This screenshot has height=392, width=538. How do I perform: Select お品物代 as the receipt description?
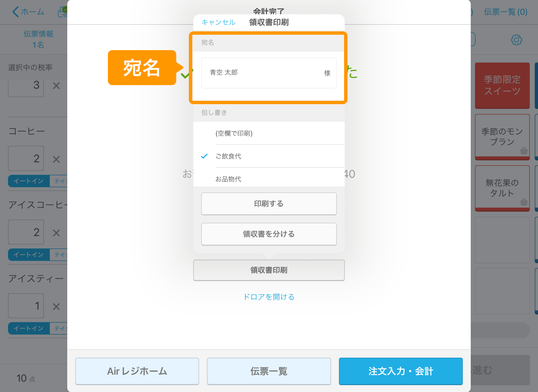(x=229, y=179)
